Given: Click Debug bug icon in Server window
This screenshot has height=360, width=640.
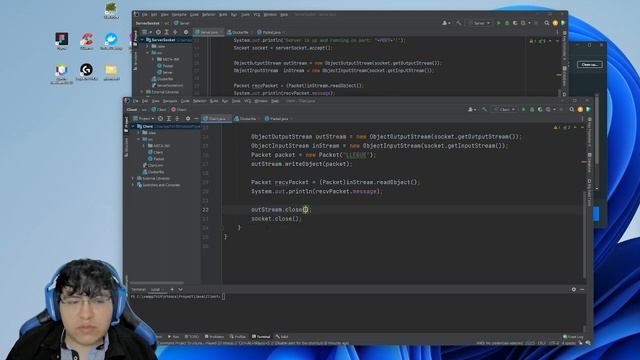Looking at the screenshot, I should point(507,23).
